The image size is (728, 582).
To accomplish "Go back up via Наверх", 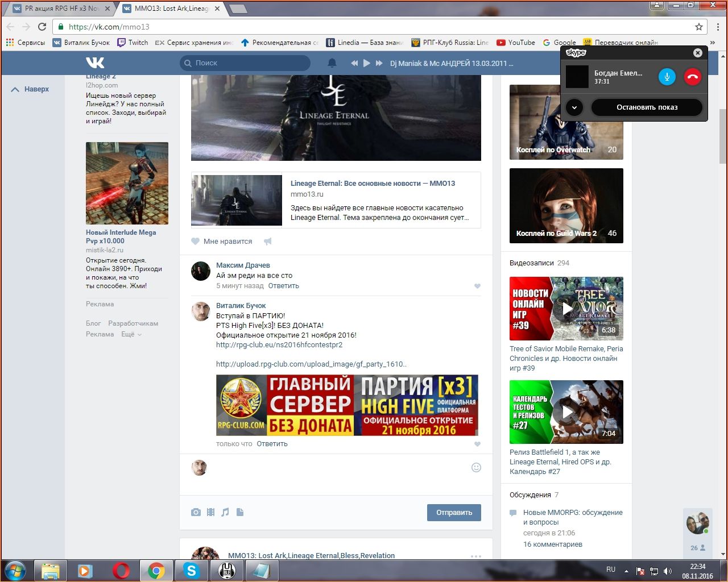I will pyautogui.click(x=31, y=89).
